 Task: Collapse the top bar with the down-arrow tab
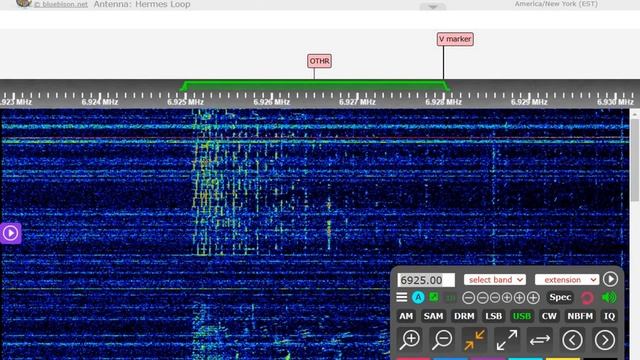433,7
